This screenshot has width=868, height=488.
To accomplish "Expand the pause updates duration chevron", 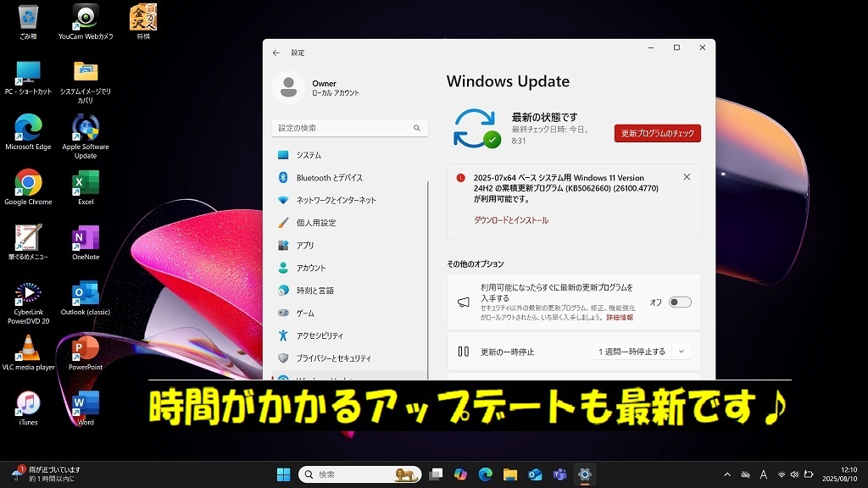I will (682, 352).
